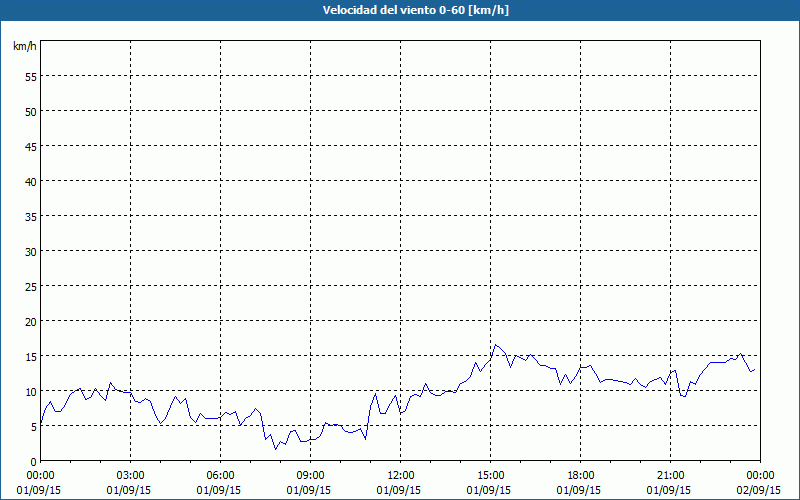
Task: Click the y-axis value 40
Action: (31, 182)
